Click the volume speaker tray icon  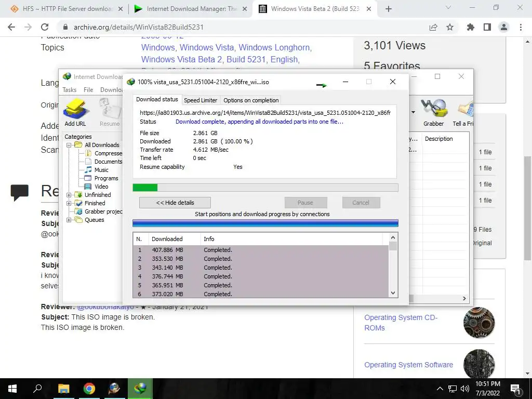click(x=465, y=389)
